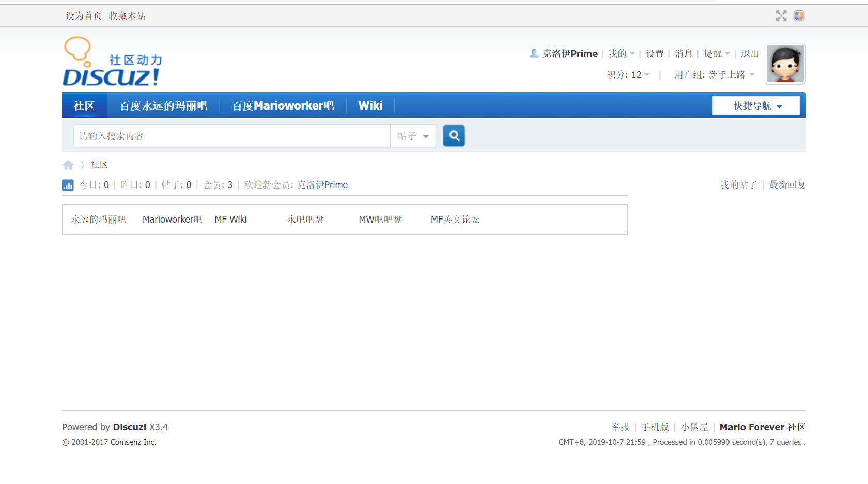Open the 百度Marioworker吧 nav tab

pyautogui.click(x=283, y=105)
